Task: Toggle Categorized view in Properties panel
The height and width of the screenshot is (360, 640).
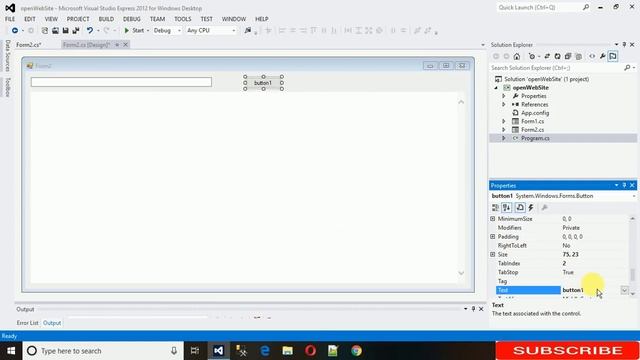Action: pos(496,208)
